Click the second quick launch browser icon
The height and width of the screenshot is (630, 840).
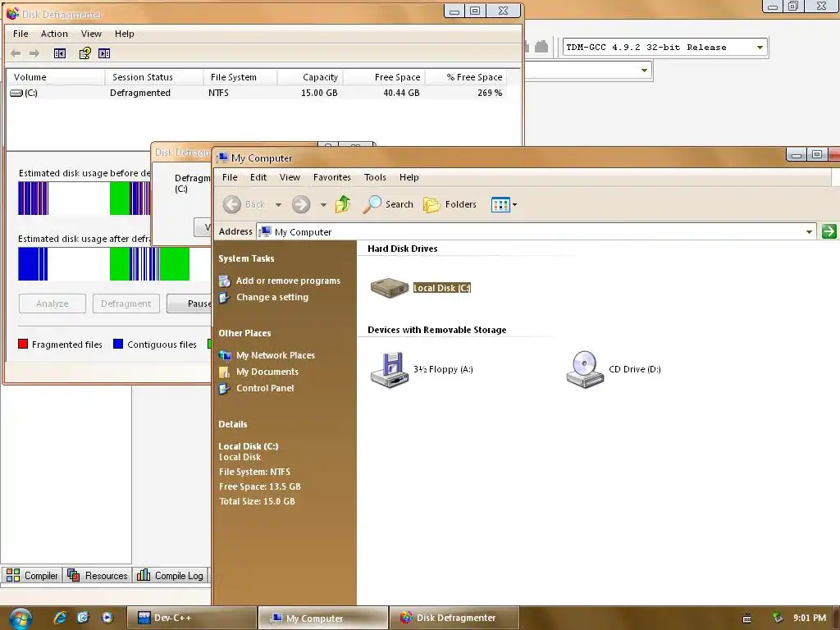83,617
